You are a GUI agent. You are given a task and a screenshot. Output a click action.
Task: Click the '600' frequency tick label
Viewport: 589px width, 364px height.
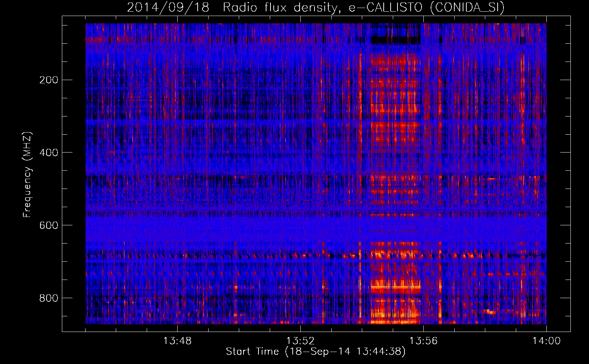pos(48,225)
